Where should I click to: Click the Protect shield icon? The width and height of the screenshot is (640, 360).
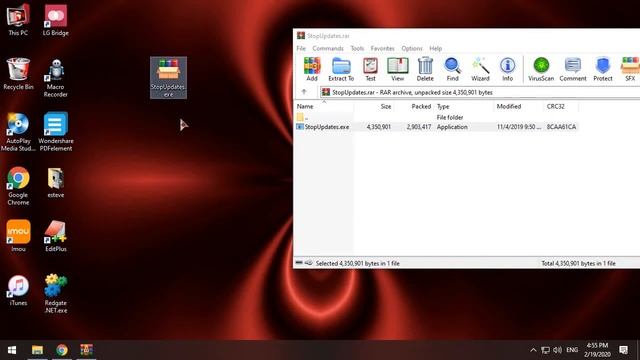pos(602,69)
